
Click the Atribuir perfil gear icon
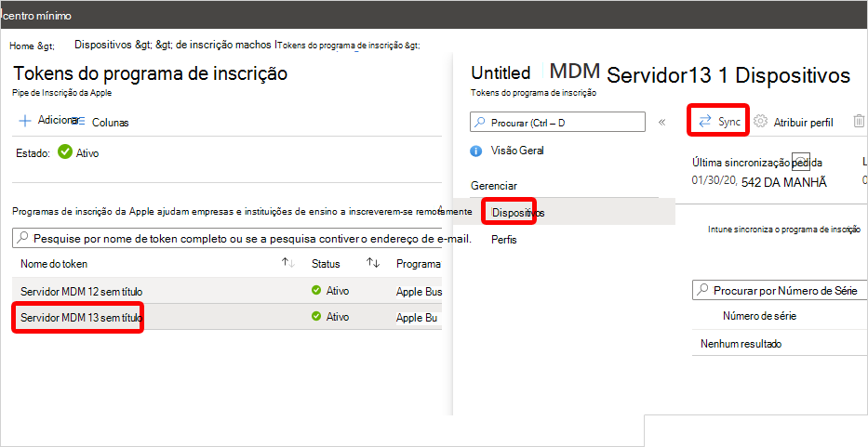[761, 122]
